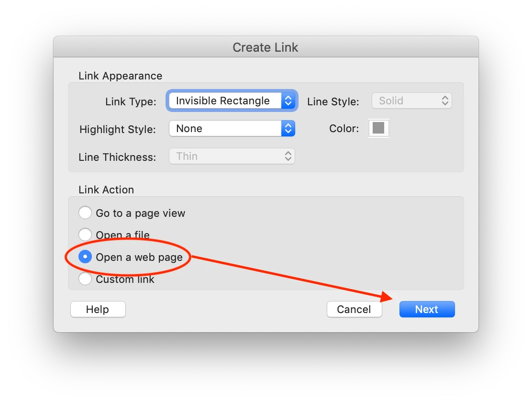Click the Next button
The width and height of the screenshot is (532, 403).
427,309
